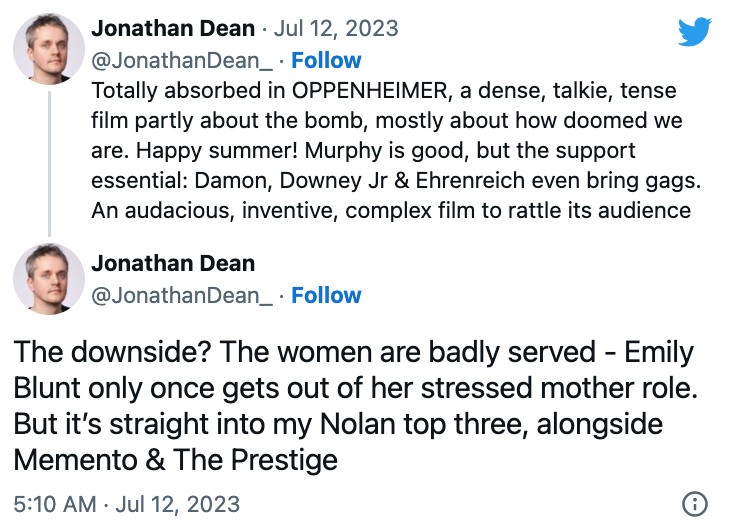Click 'Downey Jr' in the first tweet
The height and width of the screenshot is (532, 730).
334,181
